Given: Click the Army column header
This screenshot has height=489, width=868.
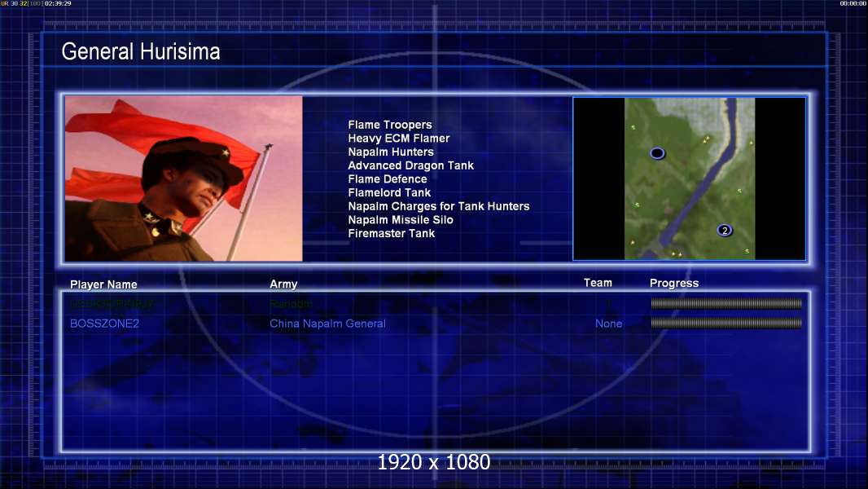Looking at the screenshot, I should [x=283, y=284].
